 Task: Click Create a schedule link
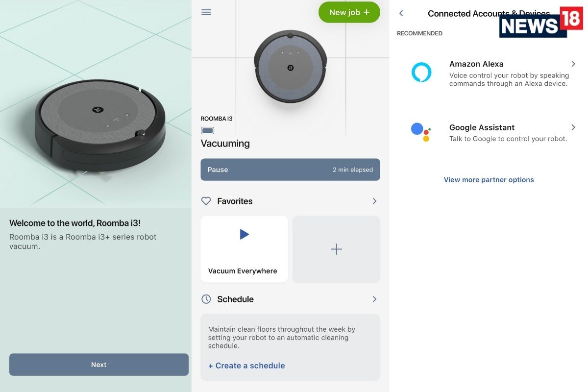coord(246,366)
